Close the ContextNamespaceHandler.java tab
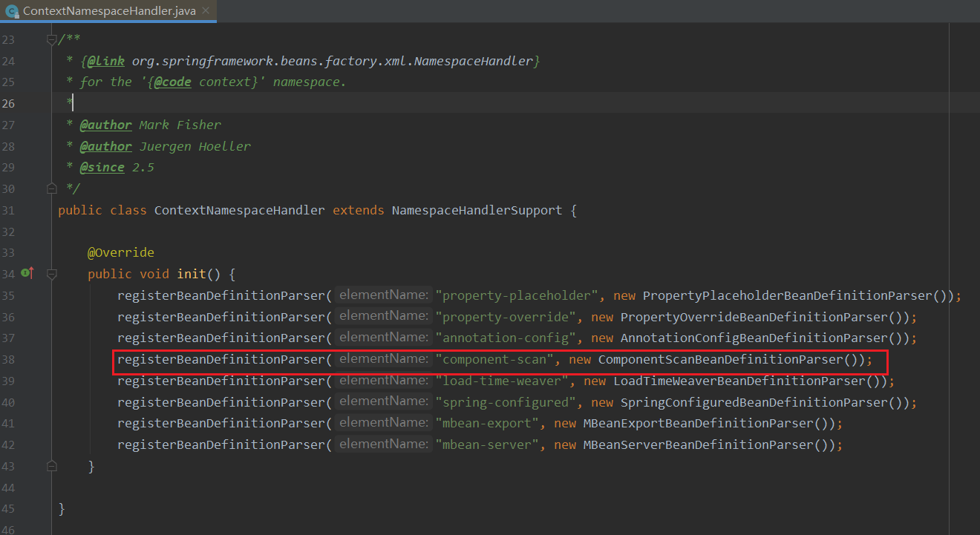Screen dimensions: 980x535 (x=205, y=11)
